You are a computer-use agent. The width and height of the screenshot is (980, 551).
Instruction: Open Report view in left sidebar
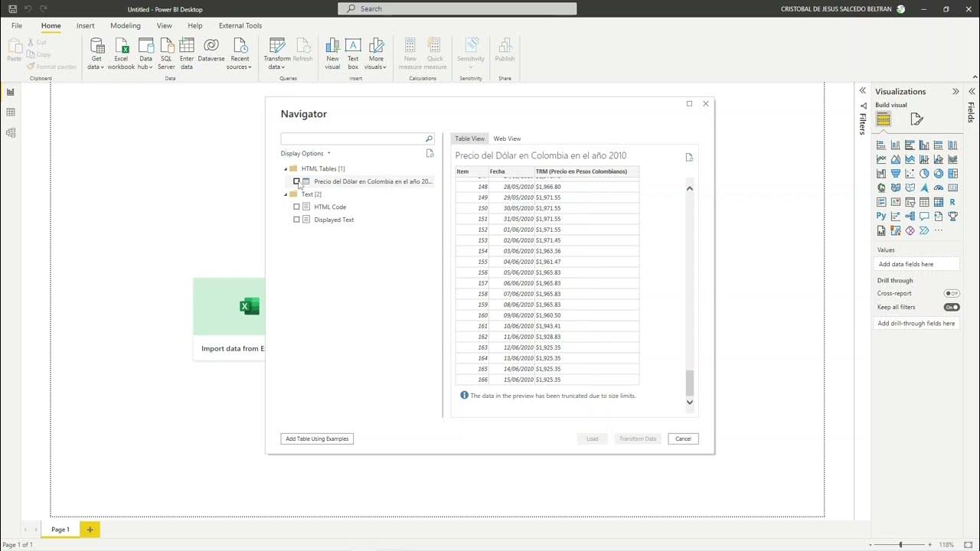coord(11,92)
